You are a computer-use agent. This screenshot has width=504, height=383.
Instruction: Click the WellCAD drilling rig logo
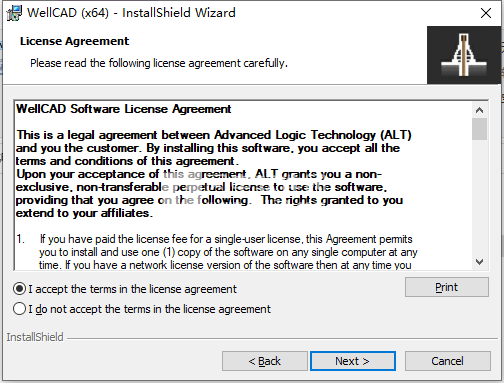pyautogui.click(x=464, y=55)
